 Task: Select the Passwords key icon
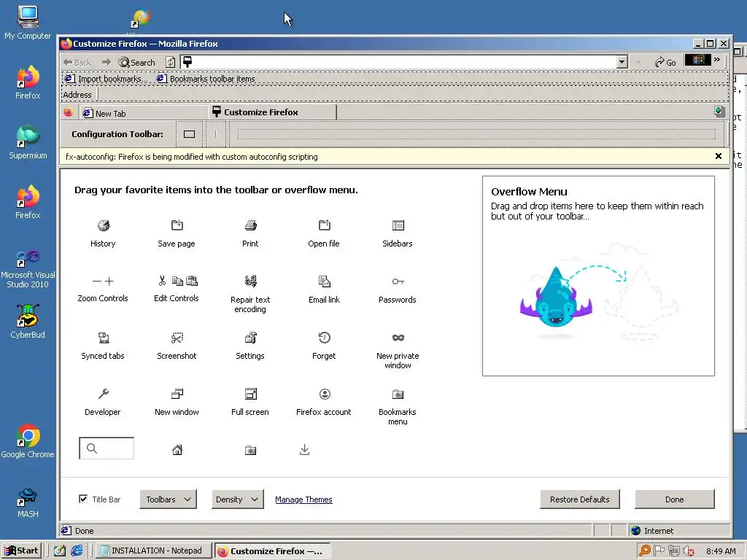coord(398,281)
